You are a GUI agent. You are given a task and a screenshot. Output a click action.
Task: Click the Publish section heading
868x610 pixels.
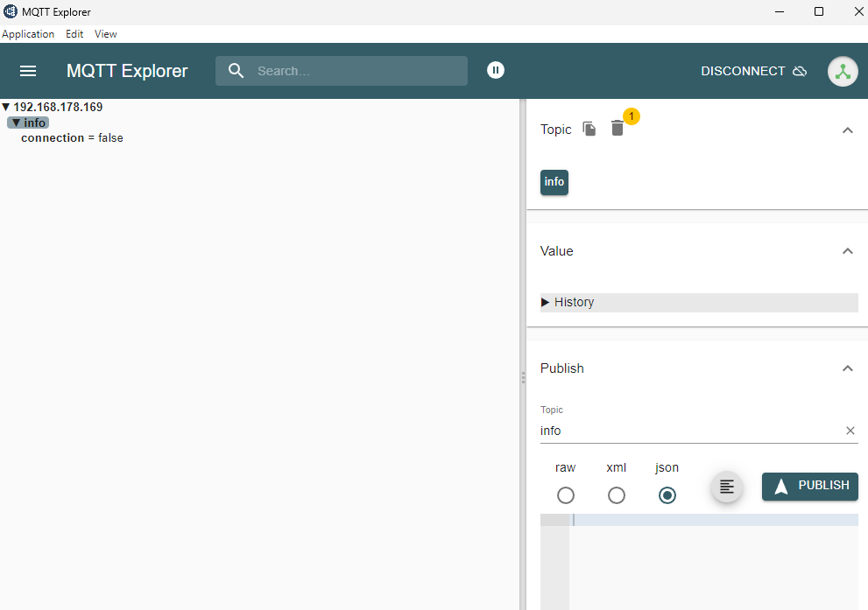561,368
